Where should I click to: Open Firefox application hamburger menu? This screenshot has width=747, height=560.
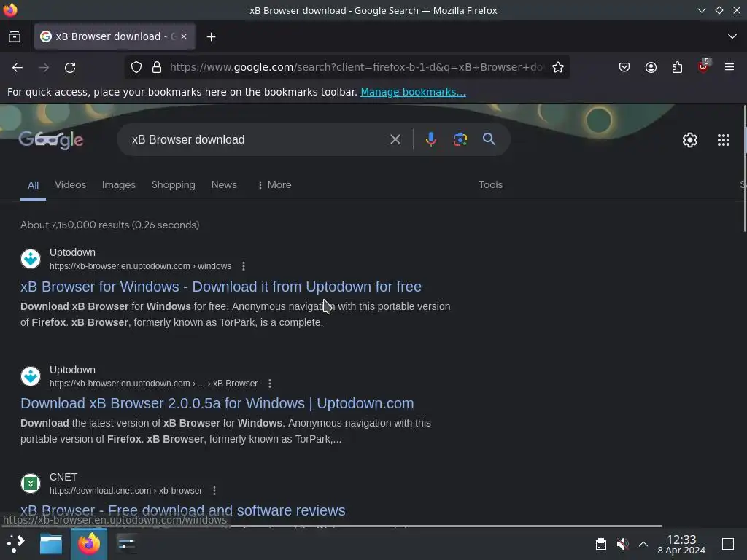(729, 68)
